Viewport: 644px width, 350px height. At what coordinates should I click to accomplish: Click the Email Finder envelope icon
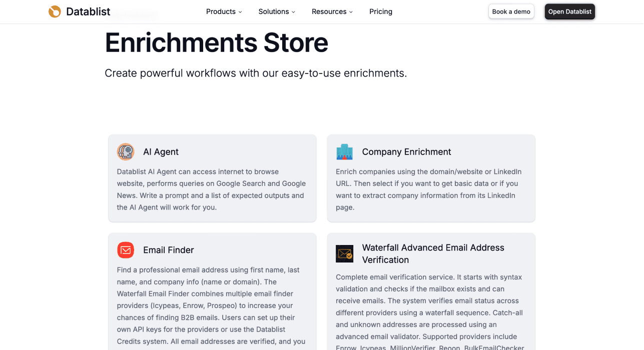126,250
